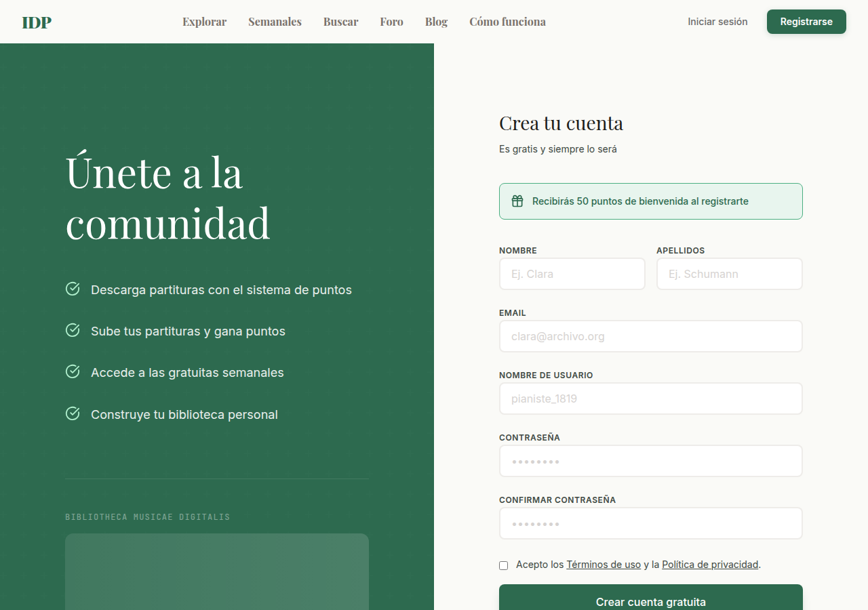Click checkmark icon beside Accede a las gratuitas
This screenshot has width=868, height=610.
[73, 372]
